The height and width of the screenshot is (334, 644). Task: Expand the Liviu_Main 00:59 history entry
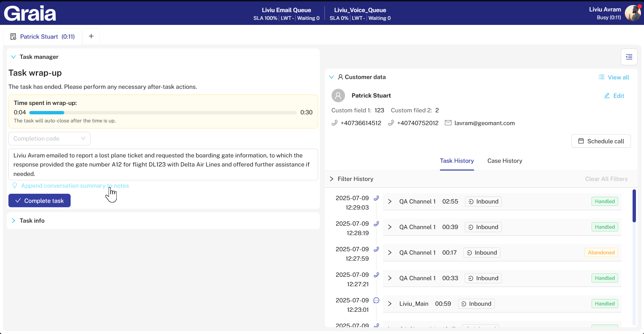390,304
